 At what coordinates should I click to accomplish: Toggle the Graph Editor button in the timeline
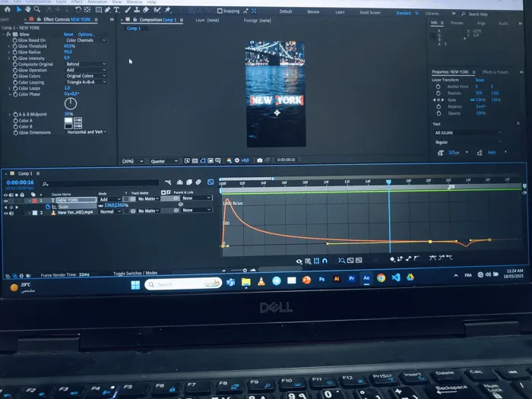[211, 182]
